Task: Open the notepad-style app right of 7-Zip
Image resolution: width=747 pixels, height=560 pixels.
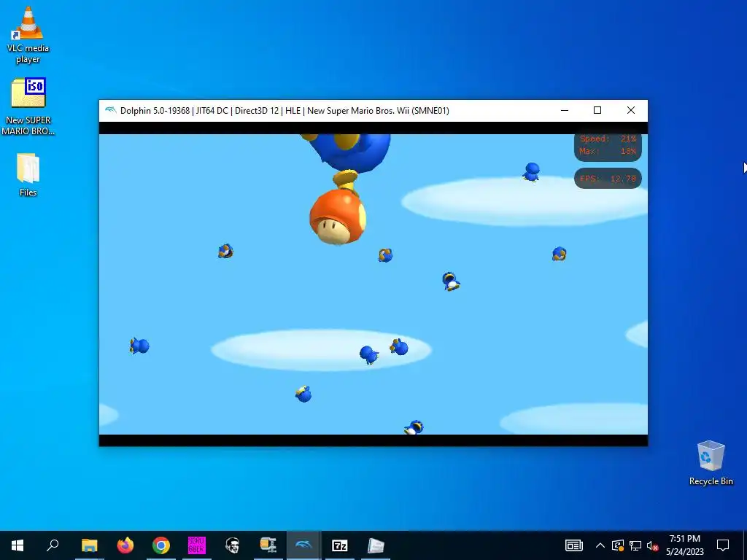Action: [376, 545]
